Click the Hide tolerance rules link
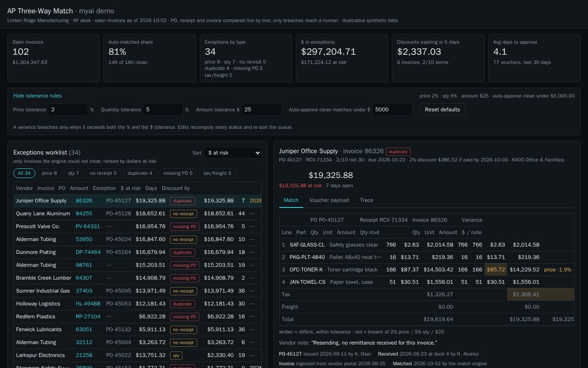The image size is (588, 368). pyautogui.click(x=37, y=96)
